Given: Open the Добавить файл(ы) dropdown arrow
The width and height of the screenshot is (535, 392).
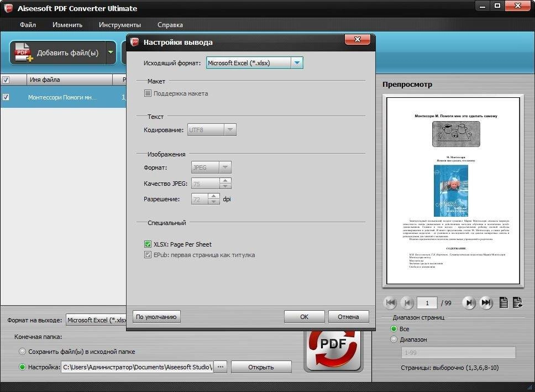Looking at the screenshot, I should (x=111, y=52).
